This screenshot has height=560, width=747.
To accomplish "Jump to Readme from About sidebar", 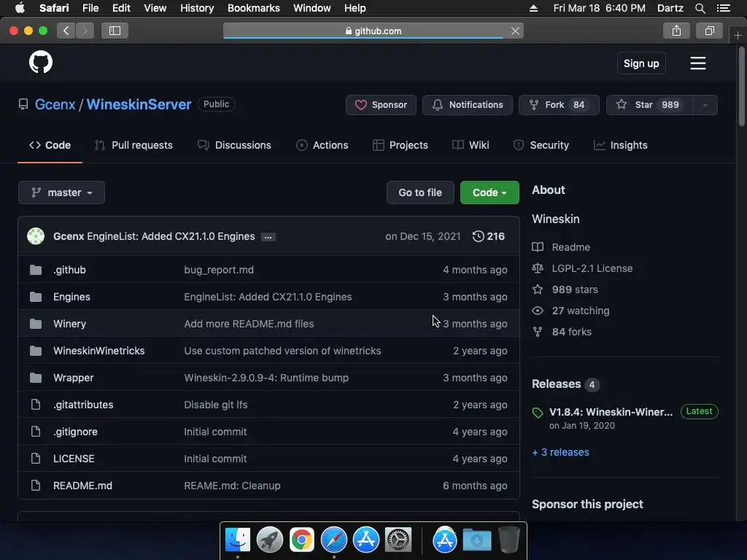I will (562, 247).
